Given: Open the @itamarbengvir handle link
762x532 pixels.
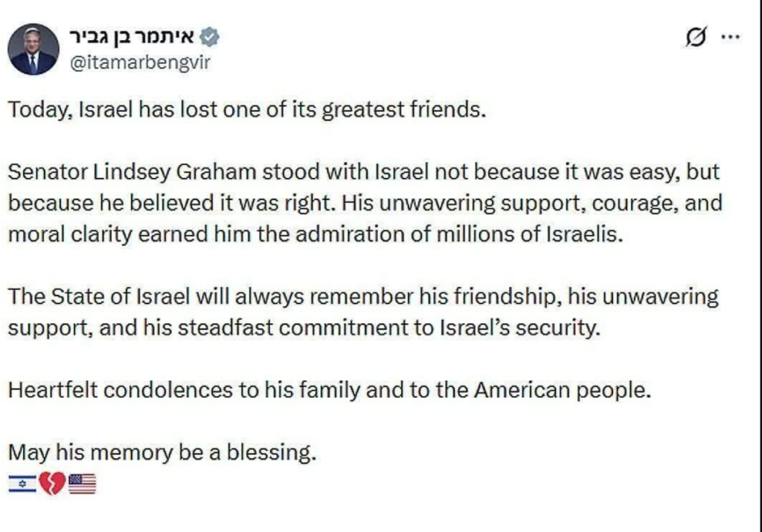Looking at the screenshot, I should click(x=140, y=63).
